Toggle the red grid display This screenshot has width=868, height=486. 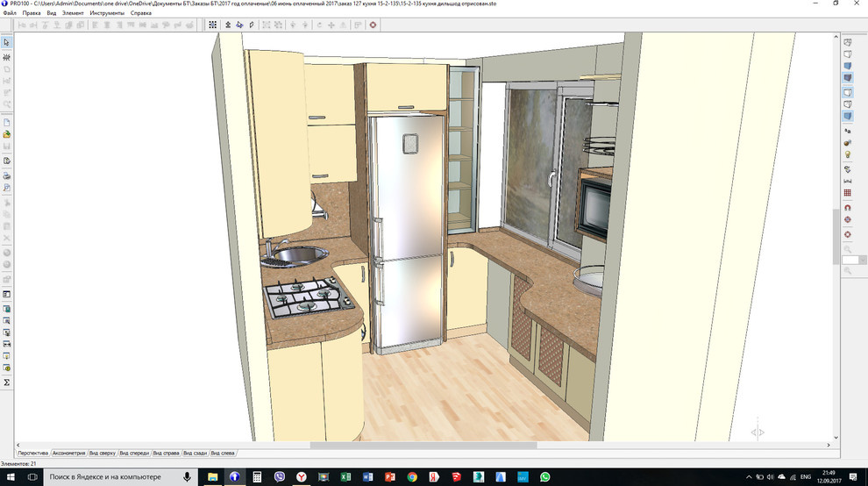[x=848, y=193]
